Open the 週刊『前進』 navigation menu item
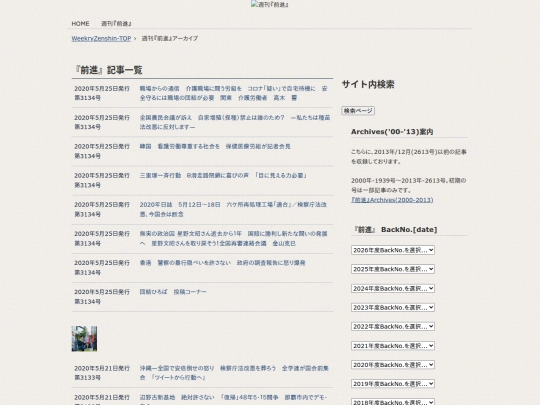Image resolution: width=540 pixels, height=405 pixels. [x=116, y=24]
